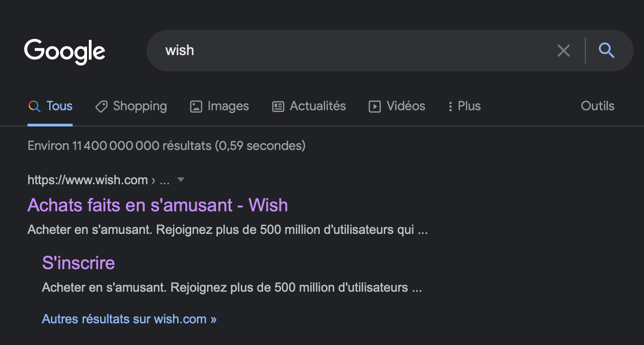The width and height of the screenshot is (644, 345).
Task: Clear the search with the X icon
Action: point(563,51)
